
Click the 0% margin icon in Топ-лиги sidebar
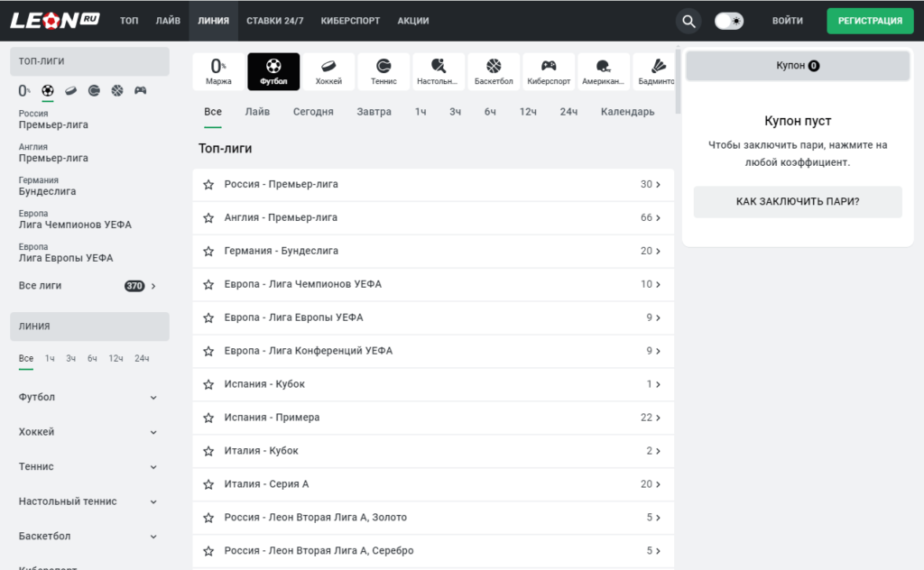(x=24, y=91)
